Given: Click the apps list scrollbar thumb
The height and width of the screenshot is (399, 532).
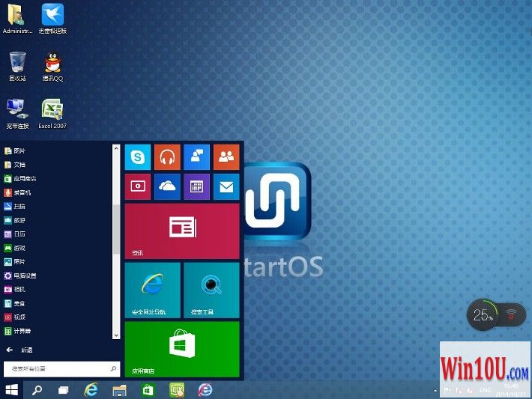Looking at the screenshot, I should (116, 229).
